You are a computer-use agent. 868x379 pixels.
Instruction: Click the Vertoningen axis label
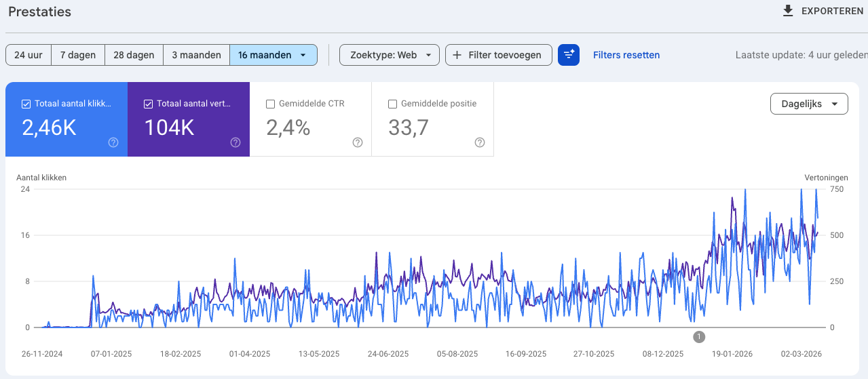pyautogui.click(x=827, y=178)
